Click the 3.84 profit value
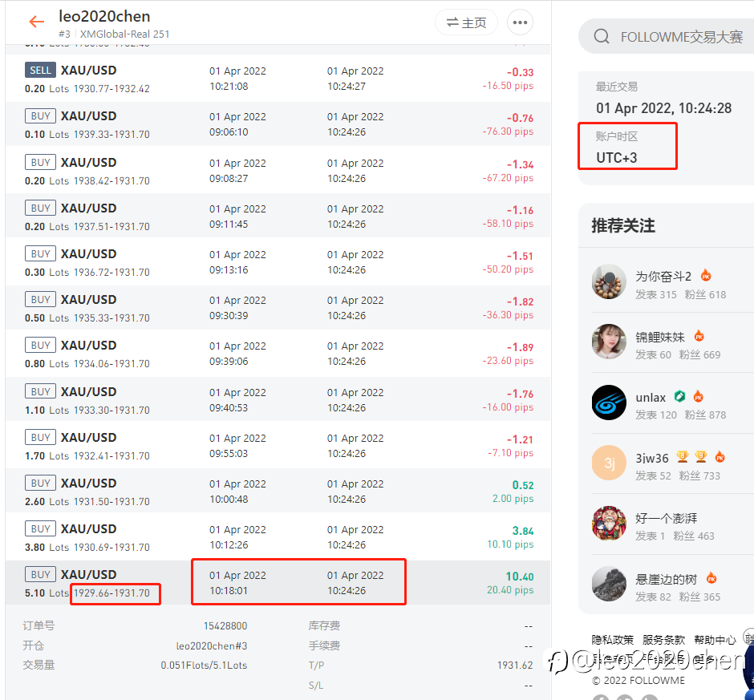The height and width of the screenshot is (700, 754). coord(523,531)
